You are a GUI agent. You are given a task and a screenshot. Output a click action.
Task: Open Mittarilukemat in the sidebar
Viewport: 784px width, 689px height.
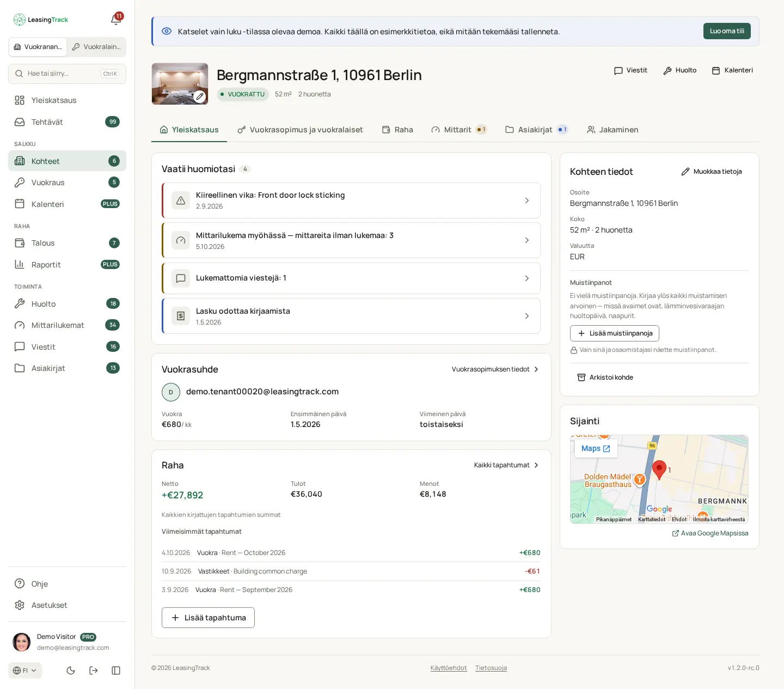[67, 325]
